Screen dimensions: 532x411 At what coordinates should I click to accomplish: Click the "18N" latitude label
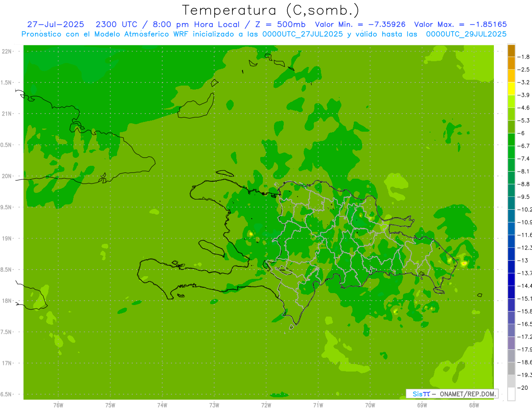(8, 301)
